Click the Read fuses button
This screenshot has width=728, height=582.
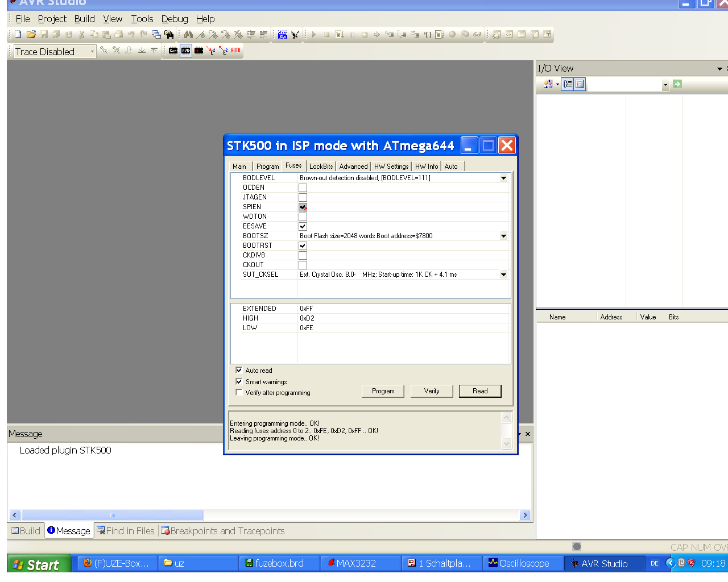480,391
